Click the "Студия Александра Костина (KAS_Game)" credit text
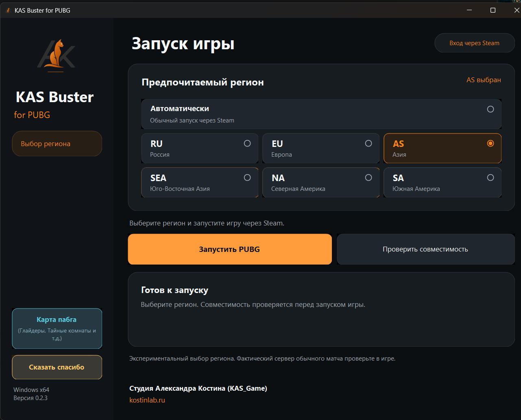The width and height of the screenshot is (521, 420). 198,388
